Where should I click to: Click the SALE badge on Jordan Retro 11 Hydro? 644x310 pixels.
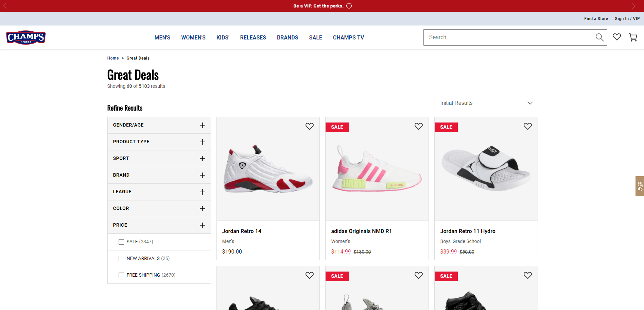pos(446,127)
